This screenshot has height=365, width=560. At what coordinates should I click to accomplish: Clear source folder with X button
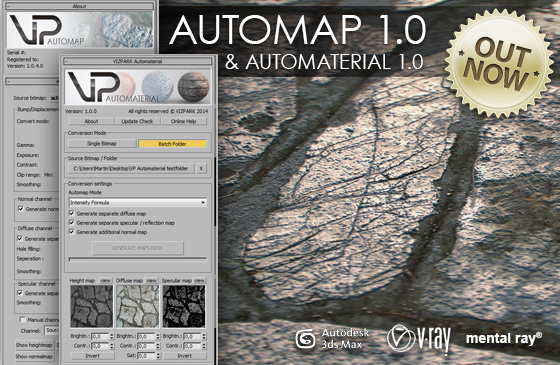(201, 169)
